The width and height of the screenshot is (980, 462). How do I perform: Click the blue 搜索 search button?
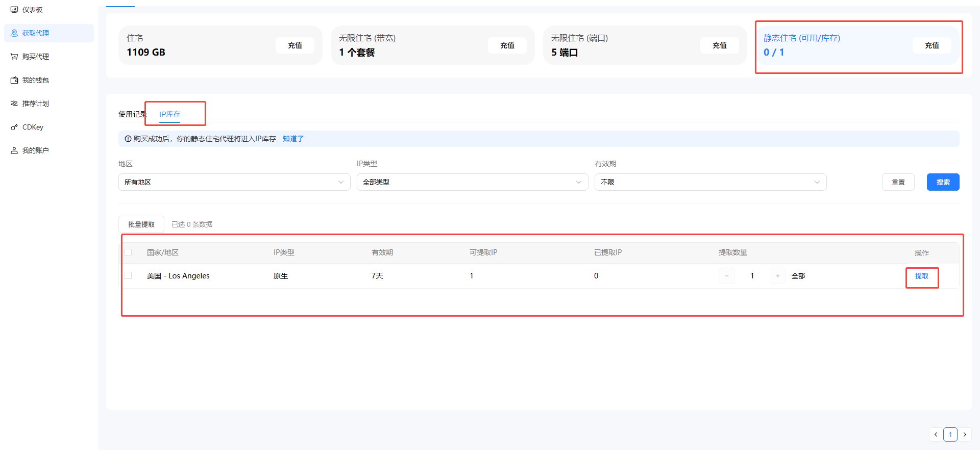[943, 182]
